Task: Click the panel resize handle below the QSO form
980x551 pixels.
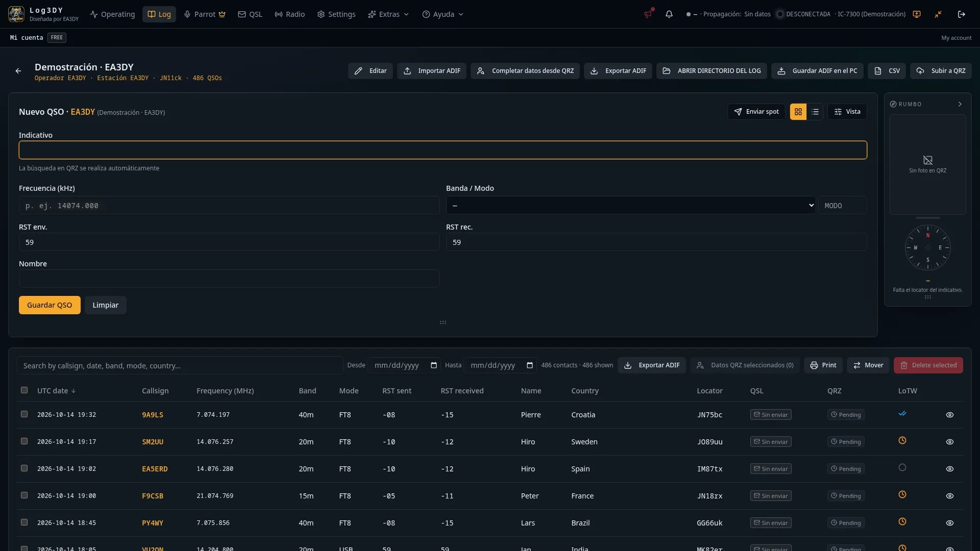Action: 443,322
